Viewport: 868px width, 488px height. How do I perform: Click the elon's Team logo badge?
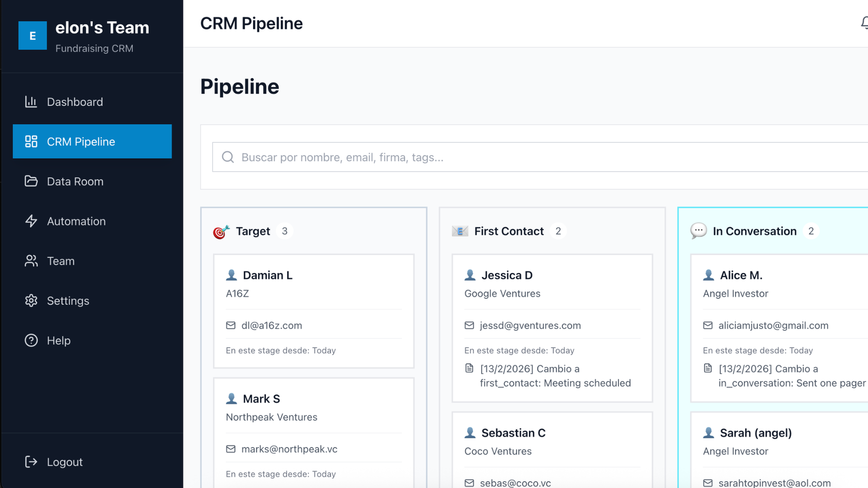pos(33,36)
